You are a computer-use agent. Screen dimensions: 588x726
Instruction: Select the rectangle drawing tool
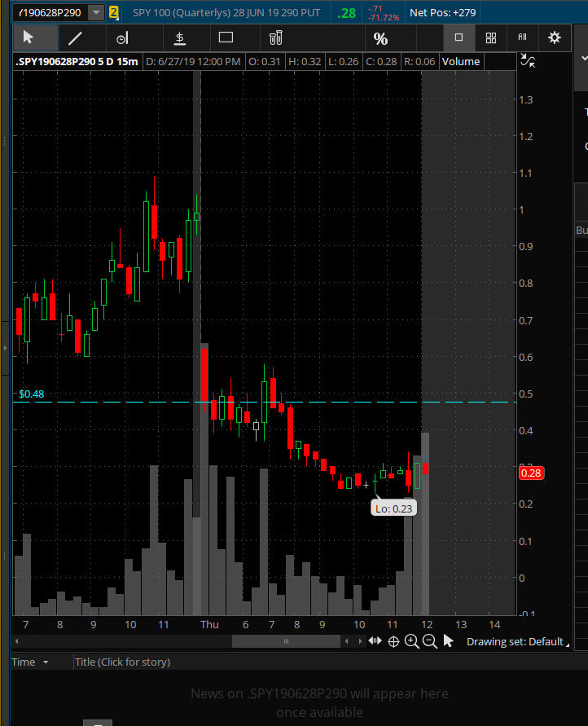(226, 37)
